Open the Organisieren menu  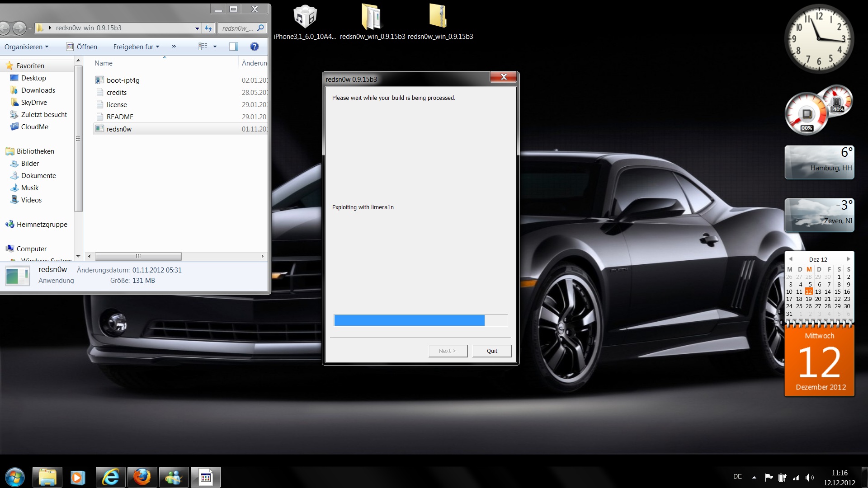[26, 47]
